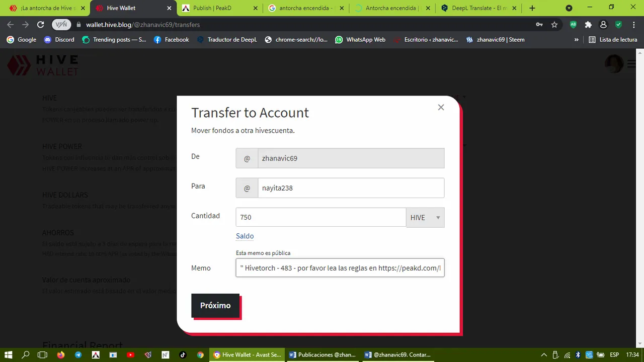Open the zhanavic69 | Steem bookmark

(495, 40)
